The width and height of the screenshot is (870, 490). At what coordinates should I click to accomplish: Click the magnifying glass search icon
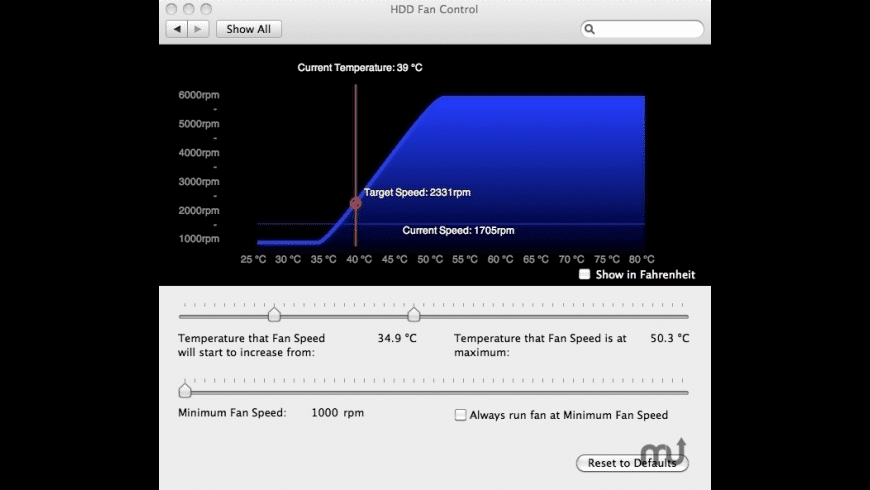(x=590, y=29)
